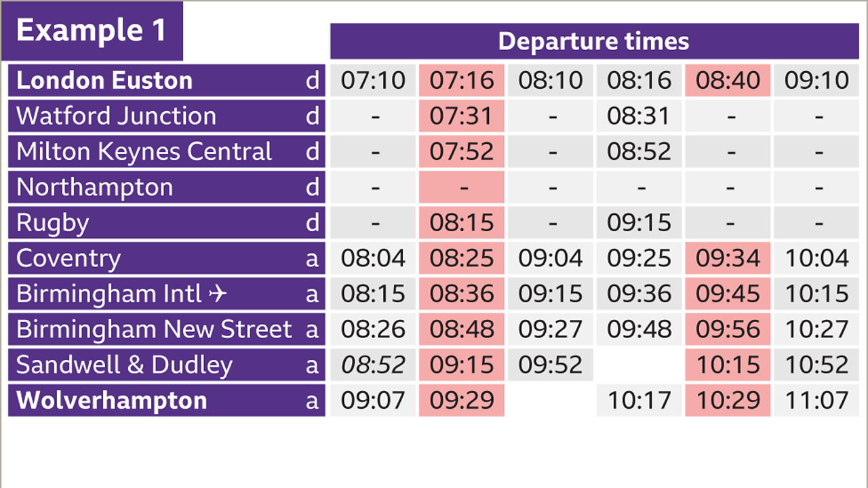Select the highlighted 10:29 Wolverhampton arrival
The width and height of the screenshot is (868, 488).
728,401
